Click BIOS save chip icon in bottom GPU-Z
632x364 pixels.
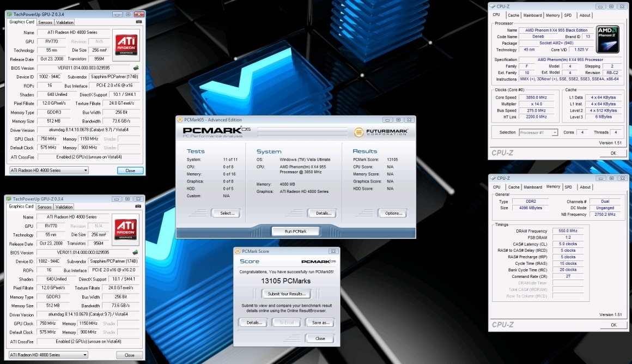(x=135, y=252)
